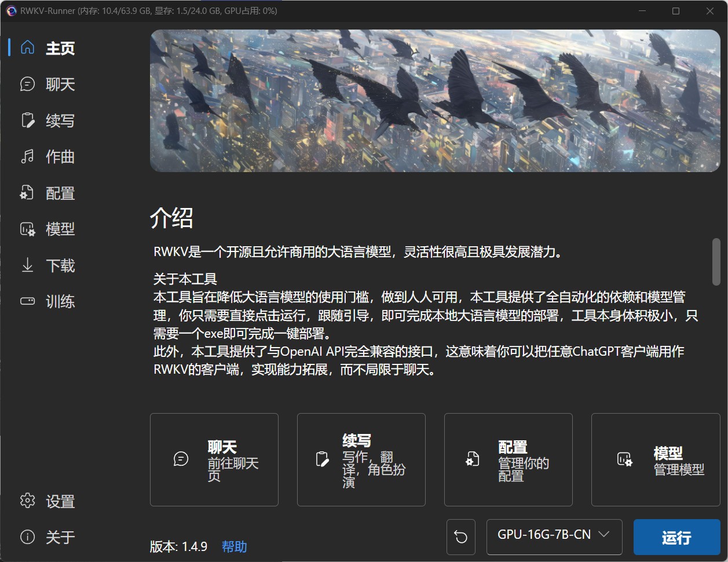The image size is (728, 562).
Task: Click the music note icon for 作曲
Action: click(28, 156)
